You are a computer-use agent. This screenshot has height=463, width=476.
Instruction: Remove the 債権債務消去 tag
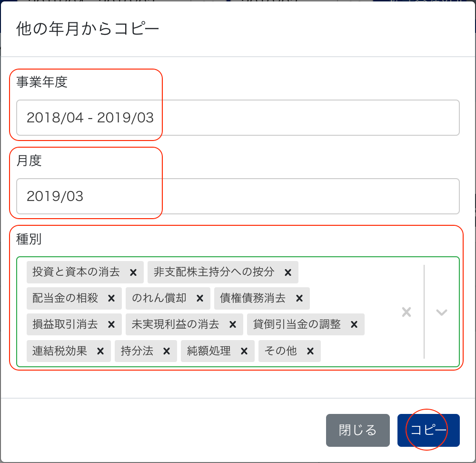pos(299,299)
